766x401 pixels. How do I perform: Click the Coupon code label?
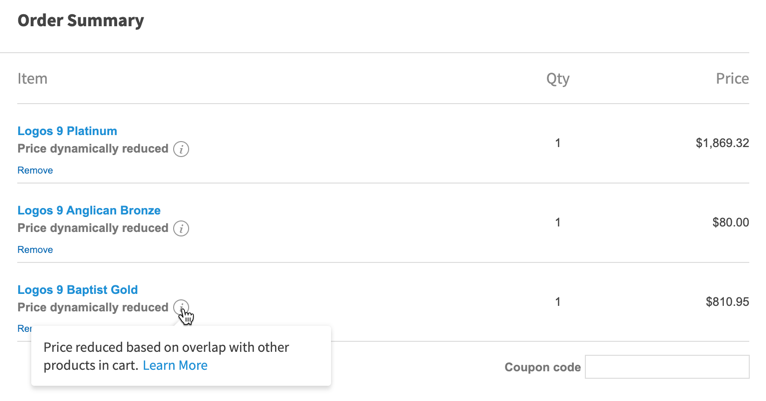[543, 367]
